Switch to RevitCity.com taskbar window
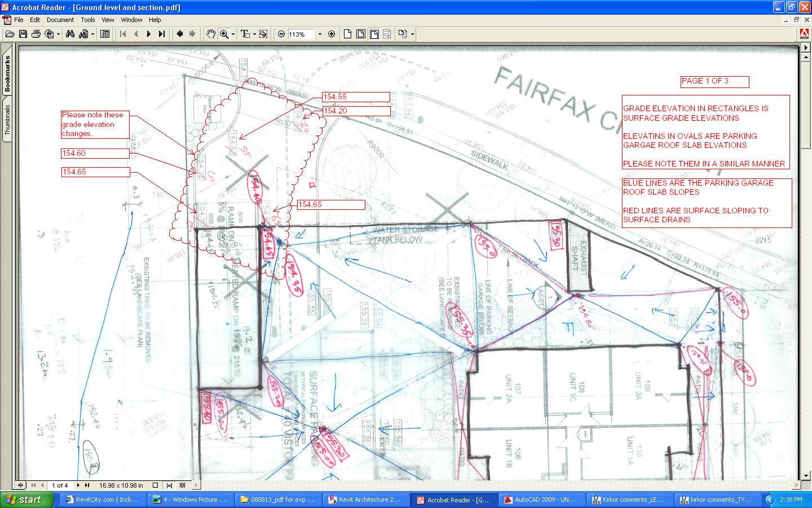The height and width of the screenshot is (508, 812). coord(103,500)
